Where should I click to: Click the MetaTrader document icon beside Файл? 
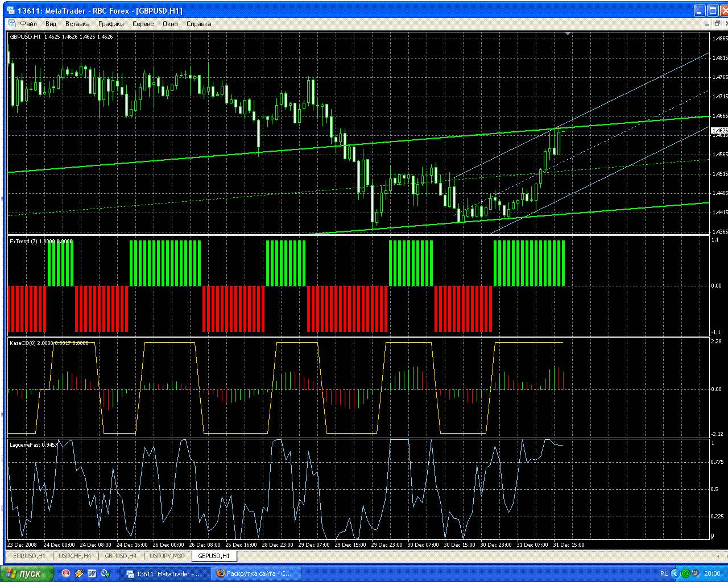11,24
